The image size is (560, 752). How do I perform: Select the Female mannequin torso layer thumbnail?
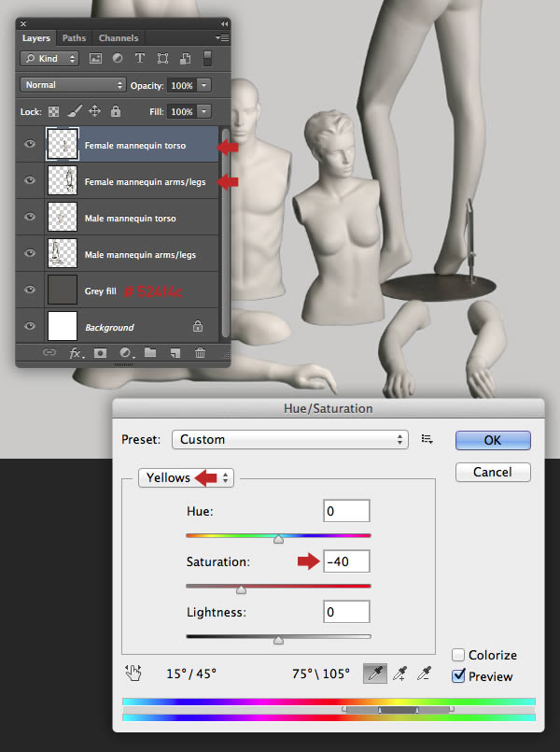[63, 144]
